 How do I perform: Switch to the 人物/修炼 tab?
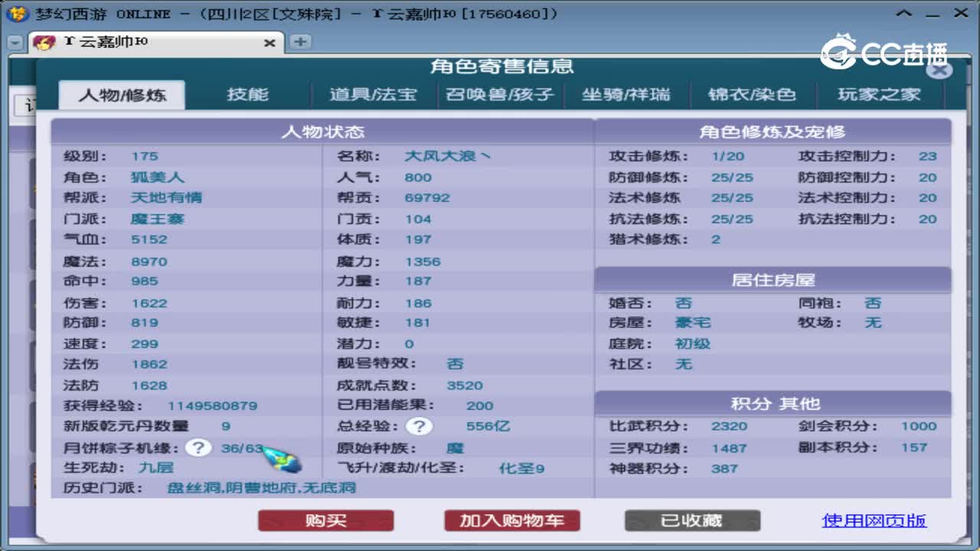coord(121,95)
